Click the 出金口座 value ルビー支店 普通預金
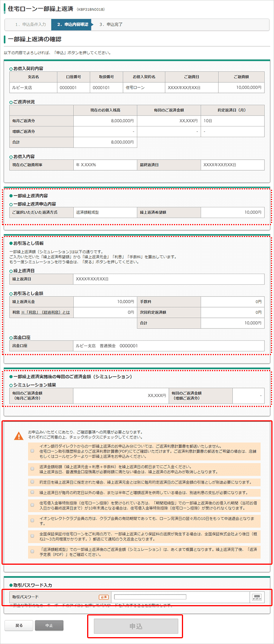 pyautogui.click(x=169, y=346)
